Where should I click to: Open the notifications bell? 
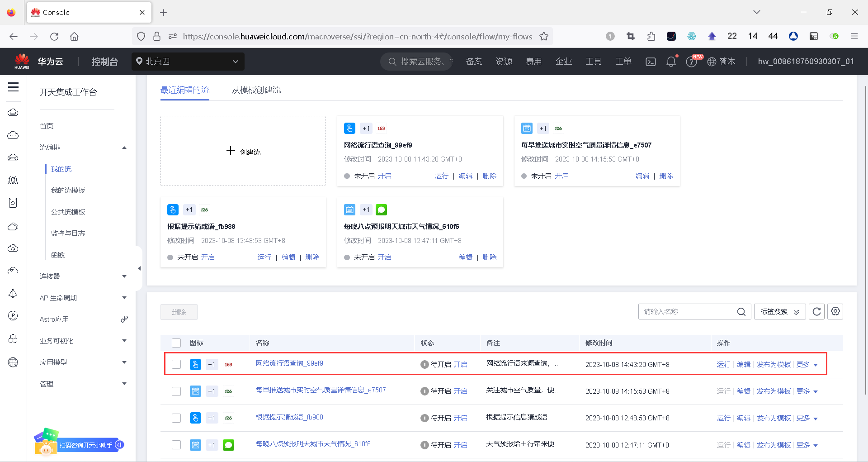[x=671, y=62]
